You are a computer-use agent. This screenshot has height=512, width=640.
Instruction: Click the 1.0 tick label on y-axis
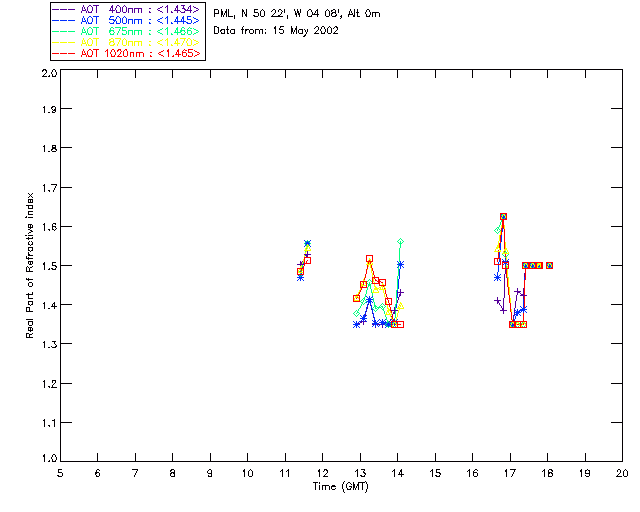point(49,458)
